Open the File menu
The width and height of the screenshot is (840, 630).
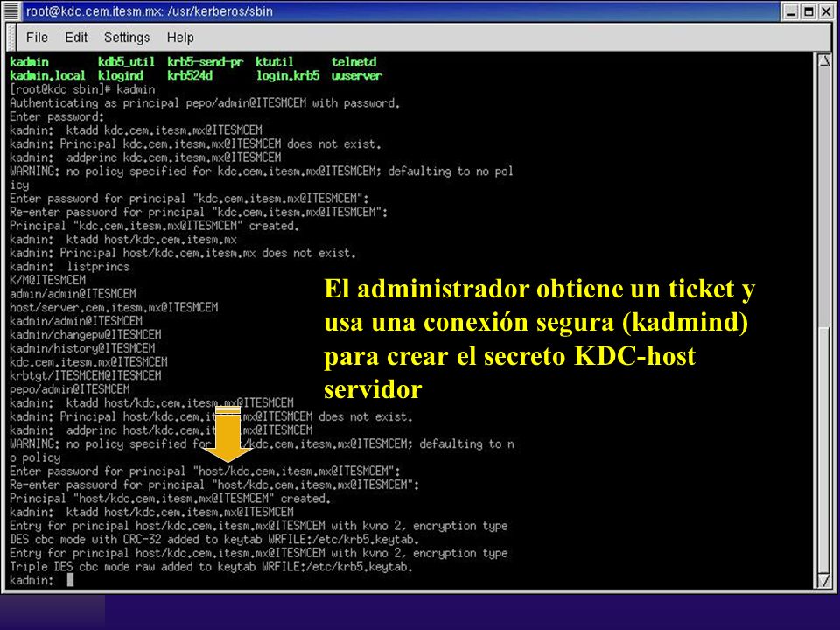coord(37,38)
